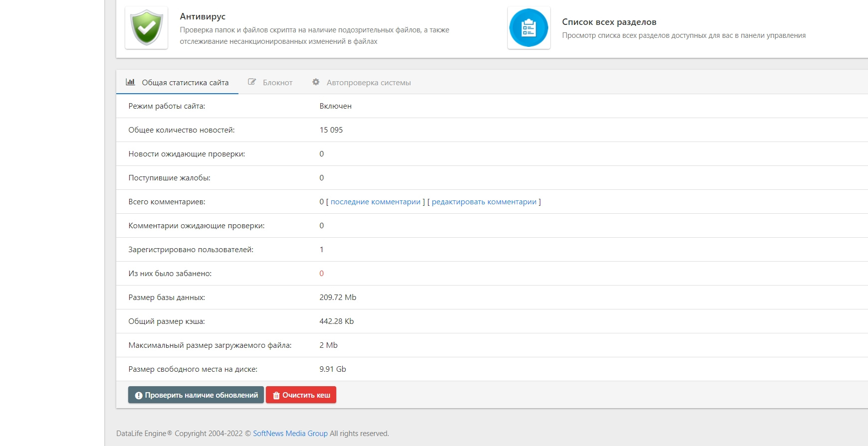Click the red Очистить кеш button
The width and height of the screenshot is (868, 446).
click(301, 395)
